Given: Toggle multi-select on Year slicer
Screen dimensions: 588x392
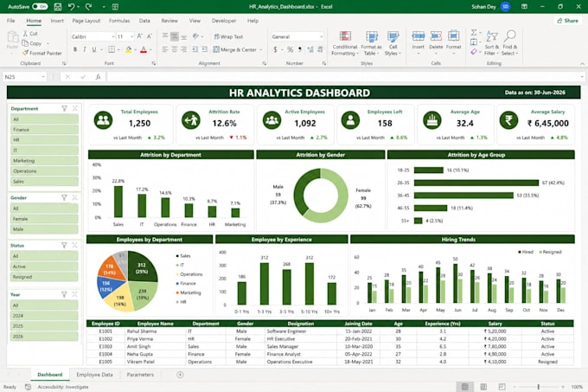Looking at the screenshot, I should pos(65,294).
